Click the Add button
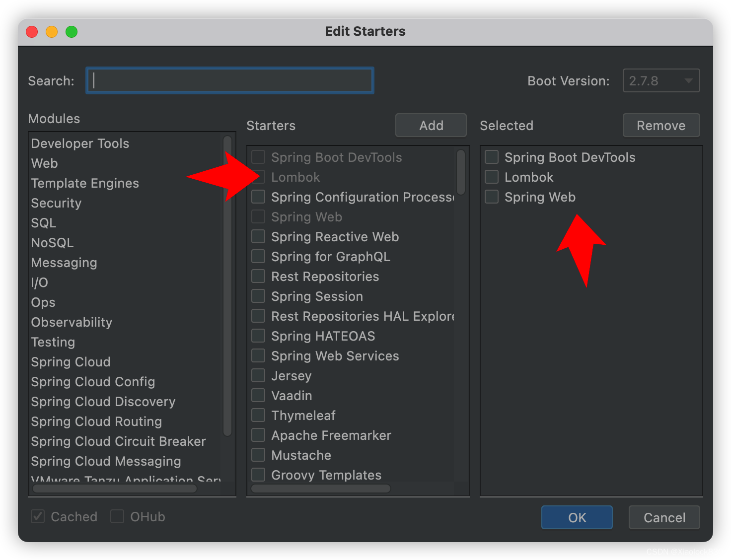The width and height of the screenshot is (731, 560). click(431, 125)
